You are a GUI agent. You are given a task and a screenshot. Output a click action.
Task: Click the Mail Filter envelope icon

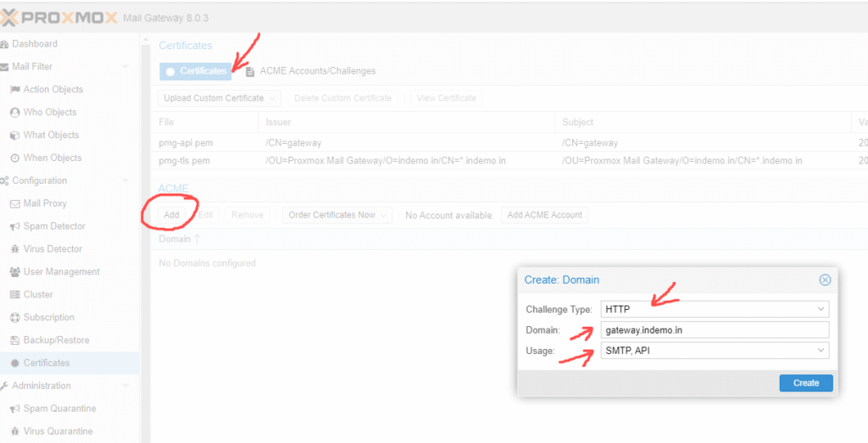[x=4, y=67]
